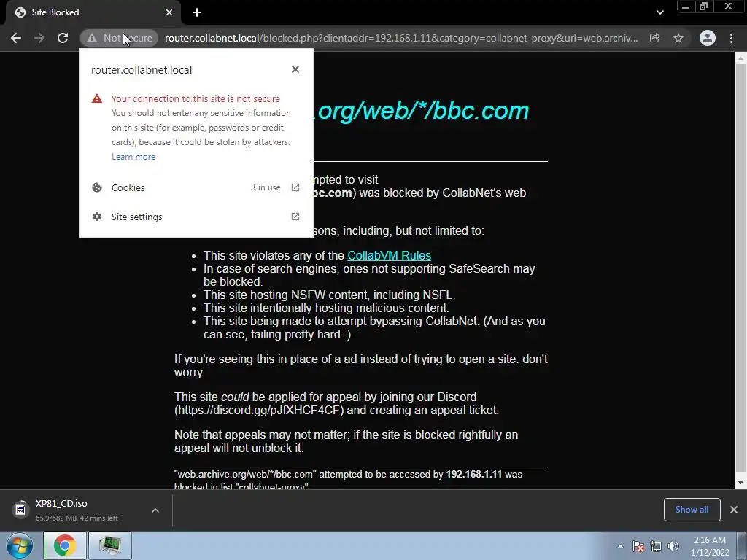The image size is (747, 560).
Task: Click the Discord invite URL text
Action: (x=259, y=411)
